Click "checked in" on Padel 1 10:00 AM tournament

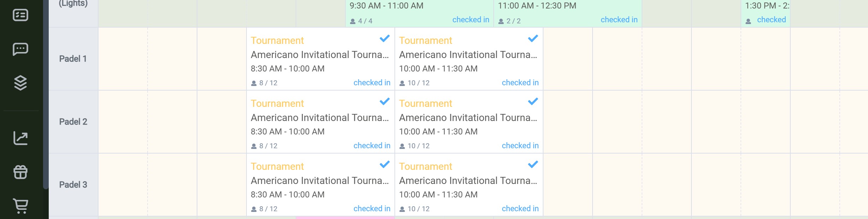pyautogui.click(x=520, y=83)
